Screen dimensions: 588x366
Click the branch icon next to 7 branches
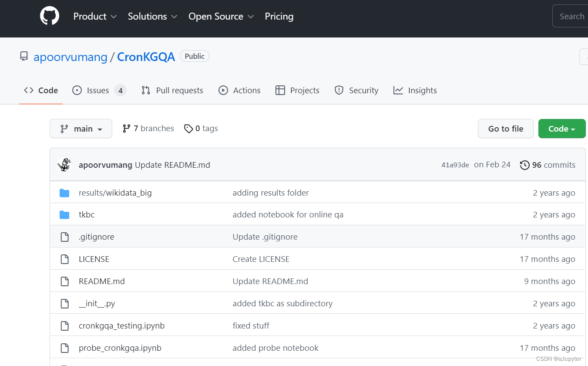point(127,128)
